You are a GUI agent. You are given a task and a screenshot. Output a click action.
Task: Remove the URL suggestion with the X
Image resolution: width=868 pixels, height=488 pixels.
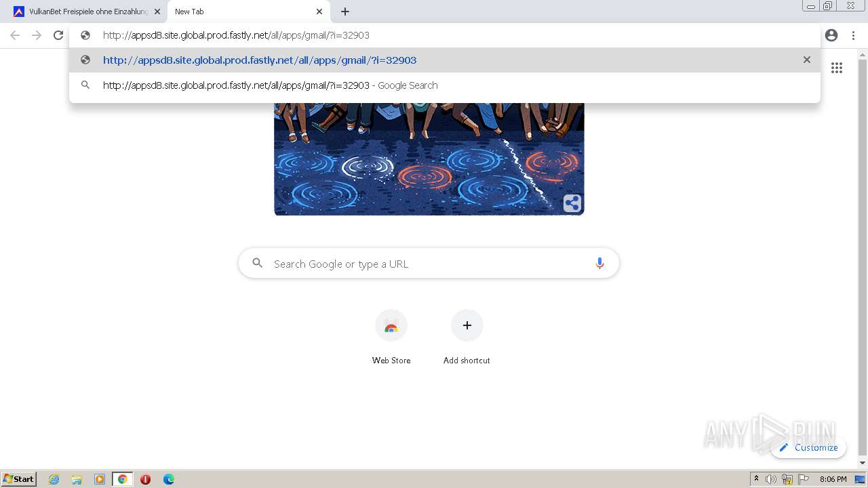807,60
